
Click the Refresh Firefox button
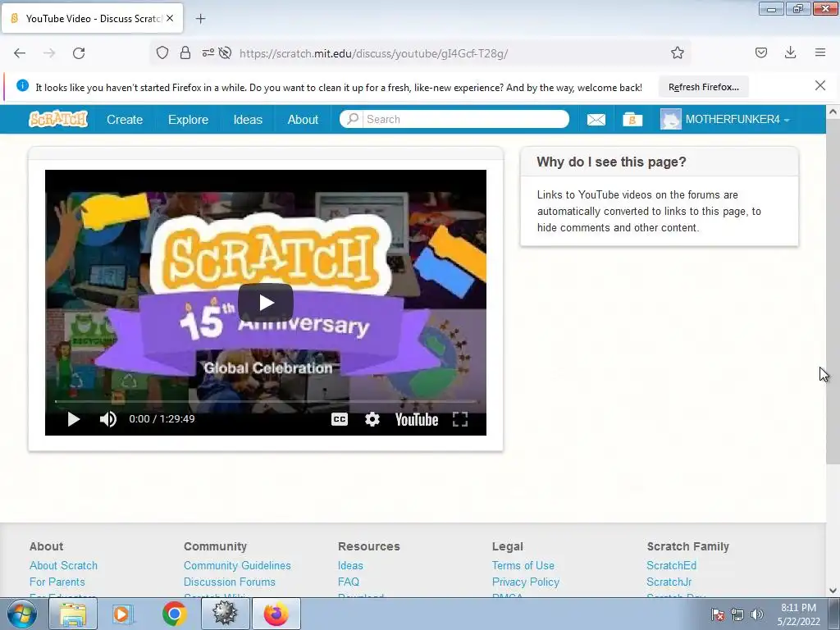(703, 87)
